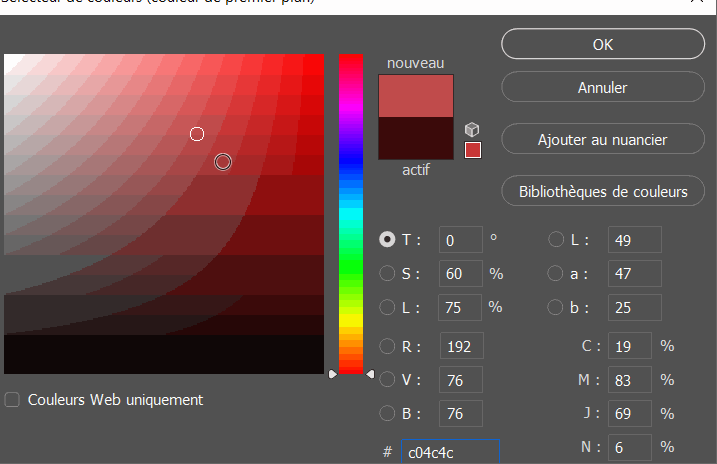Screen dimensions: 717x464
Task: Open Bibliothèques de couleurs
Action: (x=603, y=191)
